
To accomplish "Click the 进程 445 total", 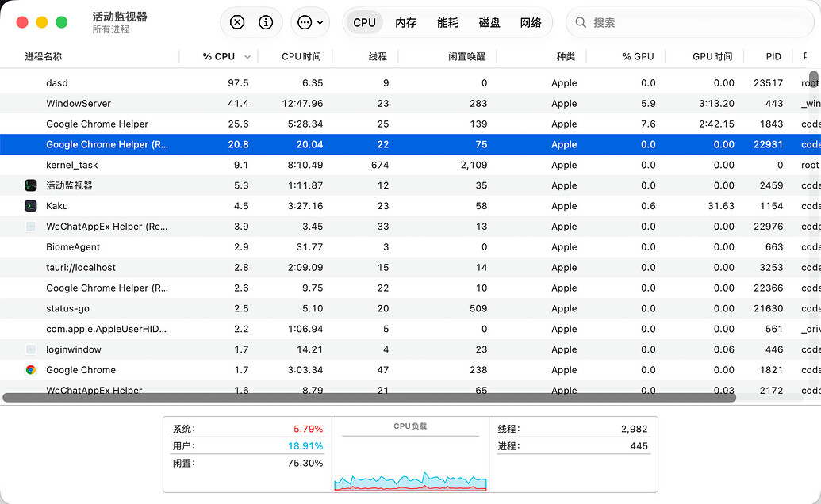I will click(573, 446).
